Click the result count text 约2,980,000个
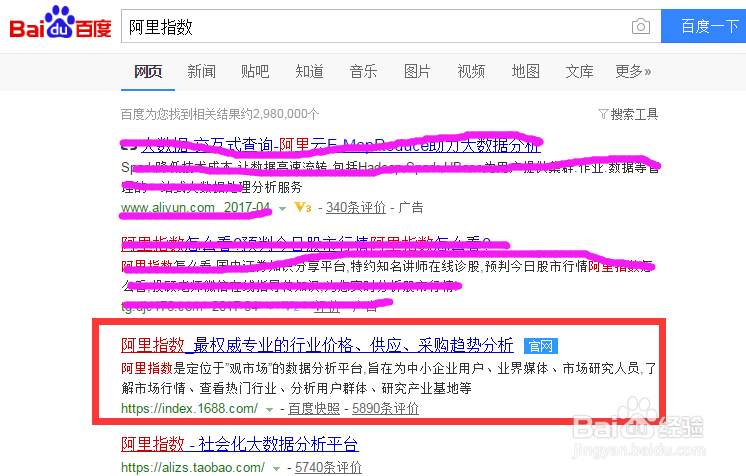Viewport: 746px width, 476px height. coord(281,114)
